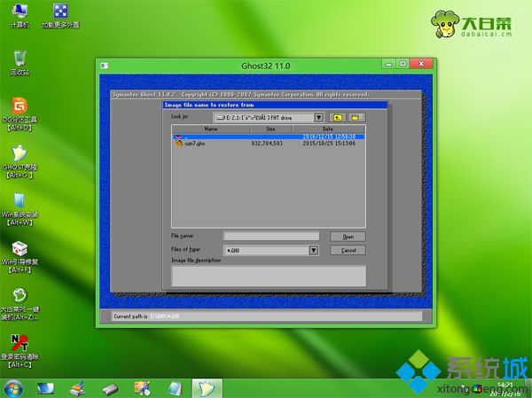Select the highlighted parent directory row
This screenshot has height=398, width=532.
tap(269, 137)
